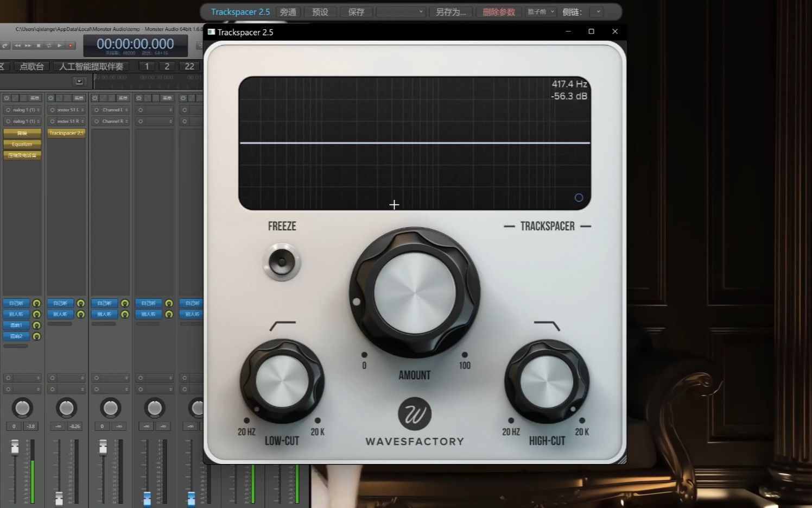Open the Monster S1 R input dropdown
This screenshot has width=812, height=508.
[66, 121]
